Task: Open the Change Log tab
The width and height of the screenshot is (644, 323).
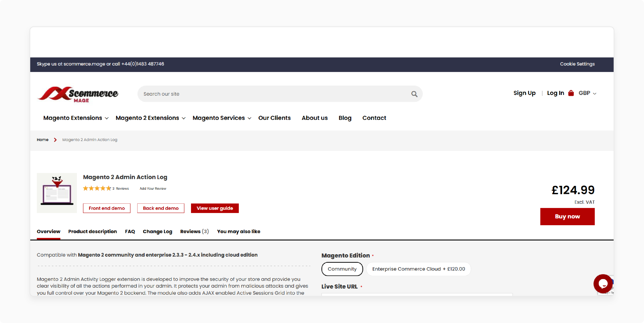Action: [x=158, y=231]
